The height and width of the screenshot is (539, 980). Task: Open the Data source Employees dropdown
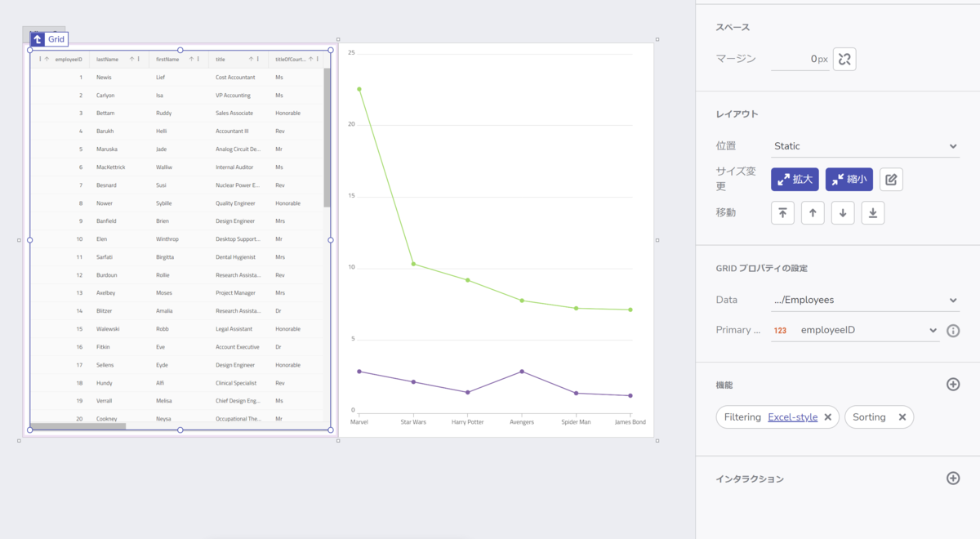(952, 300)
